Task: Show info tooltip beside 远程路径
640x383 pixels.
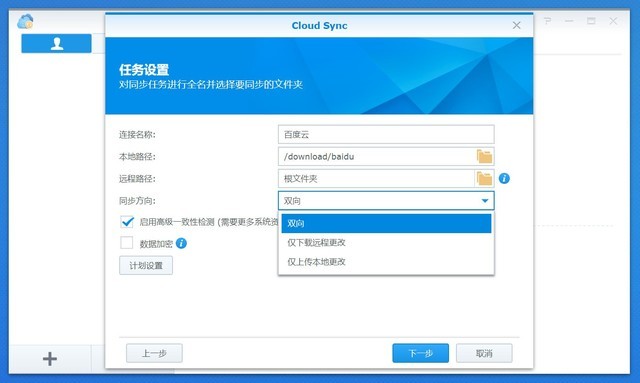Action: tap(504, 178)
